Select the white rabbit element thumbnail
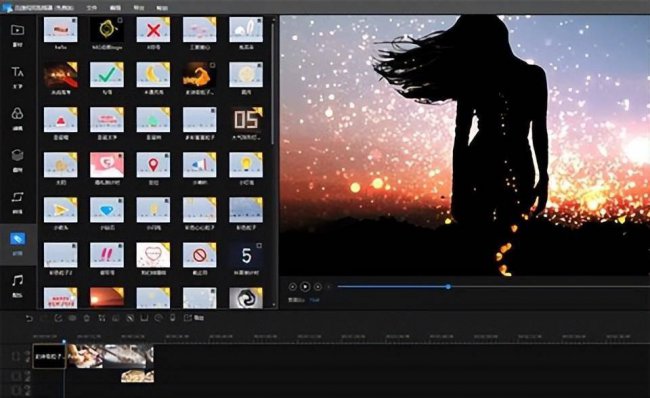 [246, 30]
